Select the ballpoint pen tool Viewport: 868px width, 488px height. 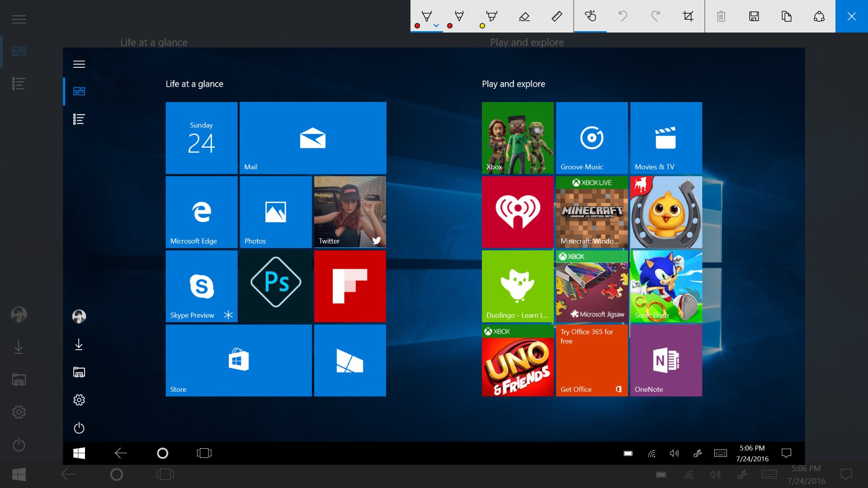click(426, 16)
